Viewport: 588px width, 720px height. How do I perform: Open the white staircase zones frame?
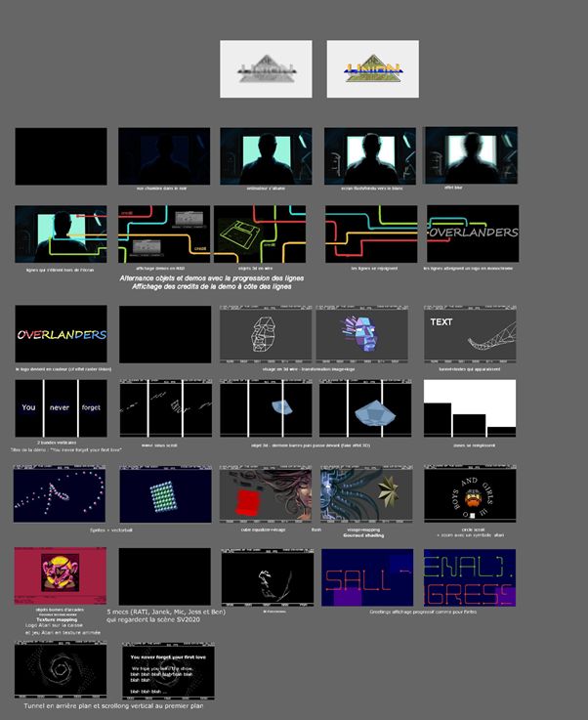click(470, 408)
